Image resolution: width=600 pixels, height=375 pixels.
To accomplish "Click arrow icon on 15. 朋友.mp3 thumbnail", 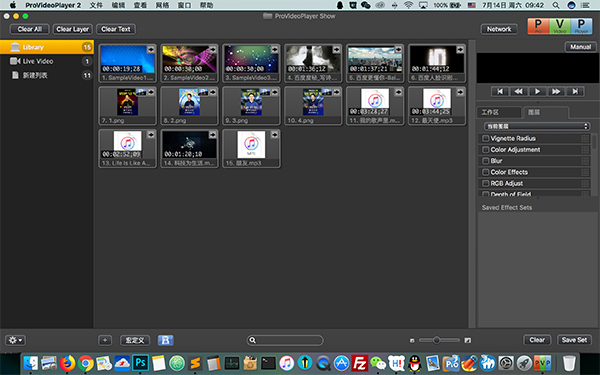I will (x=274, y=135).
